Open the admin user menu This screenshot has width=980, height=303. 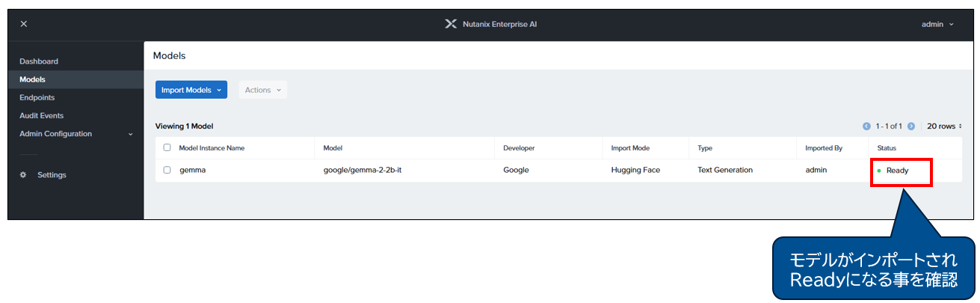click(937, 24)
